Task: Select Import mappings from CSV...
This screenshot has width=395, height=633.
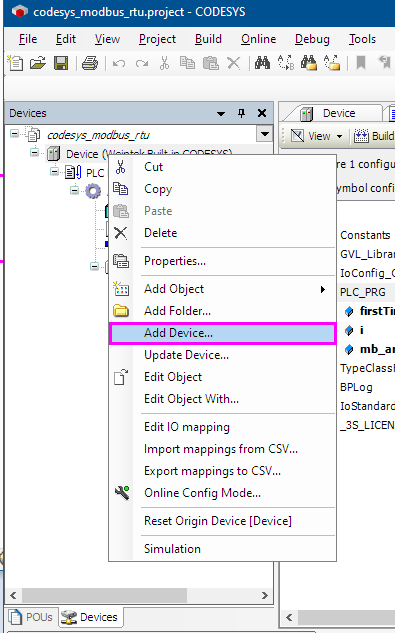Action: (223, 449)
